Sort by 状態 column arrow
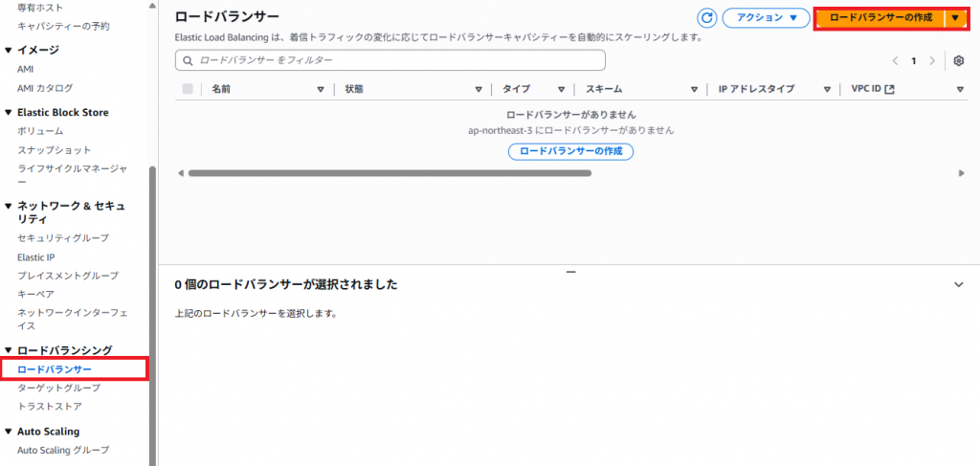980x466 pixels. (x=479, y=89)
